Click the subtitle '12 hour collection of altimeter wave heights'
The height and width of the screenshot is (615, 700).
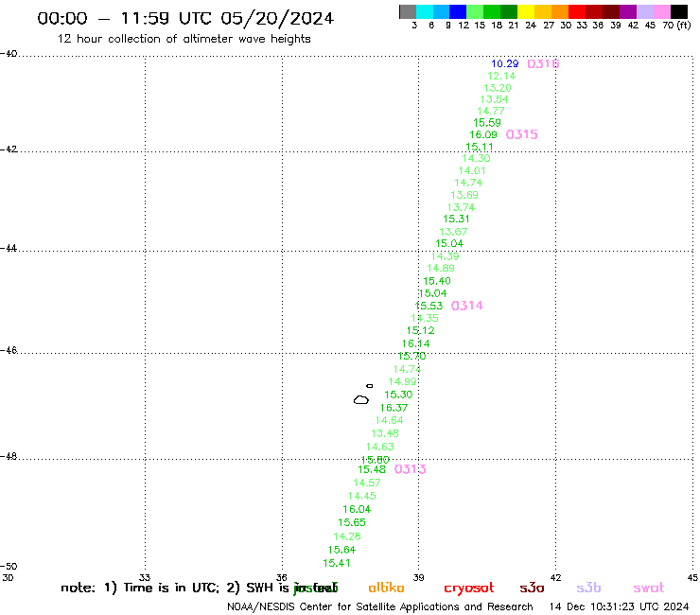pyautogui.click(x=184, y=39)
